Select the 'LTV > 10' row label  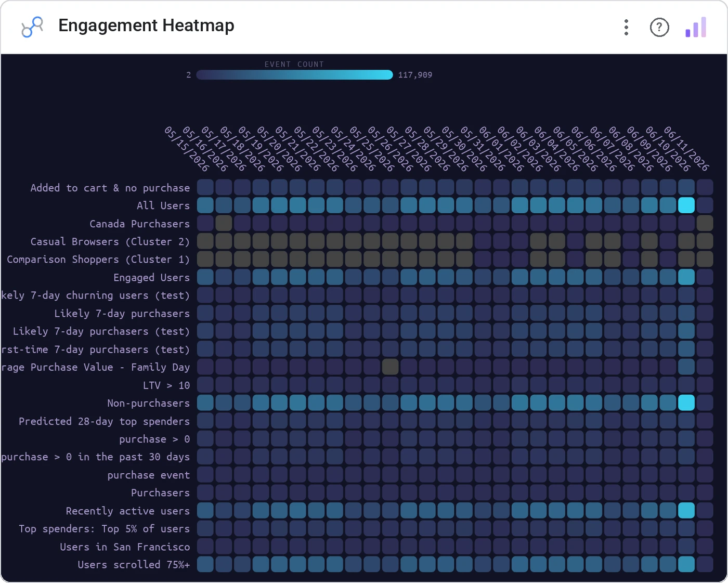(166, 385)
